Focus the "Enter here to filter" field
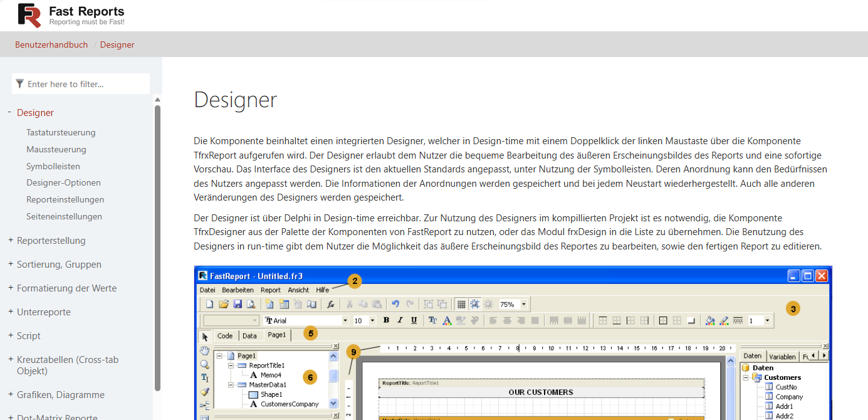 [81, 84]
